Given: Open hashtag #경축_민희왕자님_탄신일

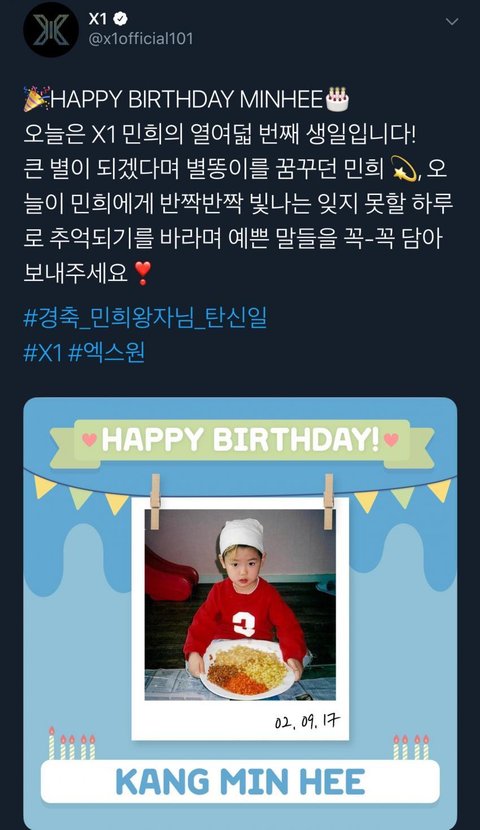Looking at the screenshot, I should [x=146, y=318].
